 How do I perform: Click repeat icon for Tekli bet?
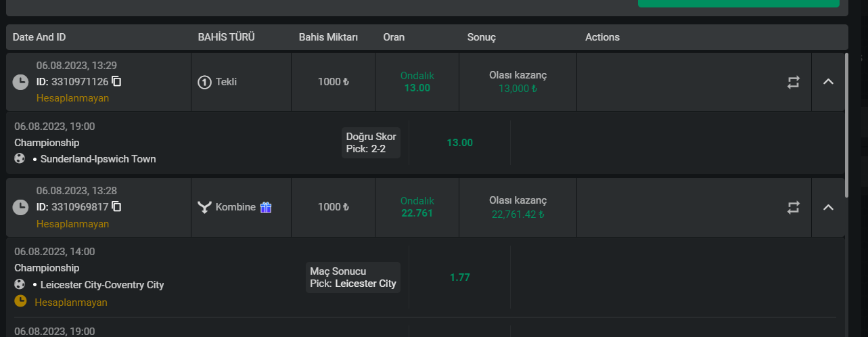click(x=794, y=82)
